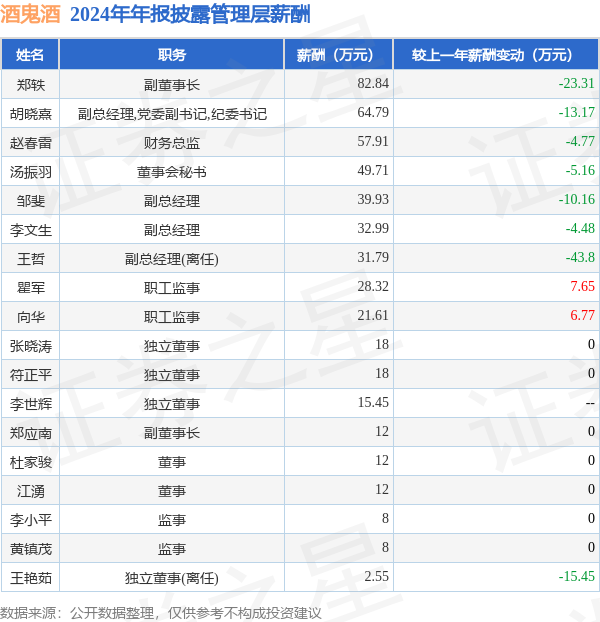Select the name 张晓涛
The height and width of the screenshot is (622, 600).
coord(31,346)
